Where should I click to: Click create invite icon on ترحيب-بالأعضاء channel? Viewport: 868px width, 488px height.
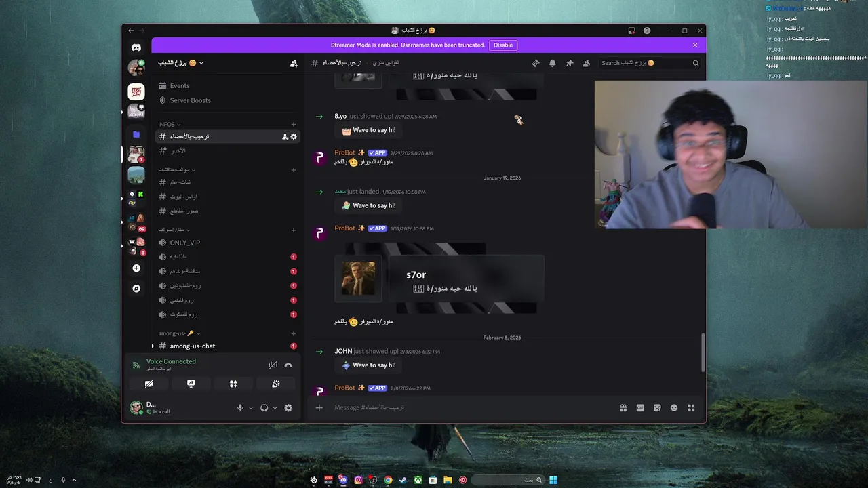pos(285,136)
